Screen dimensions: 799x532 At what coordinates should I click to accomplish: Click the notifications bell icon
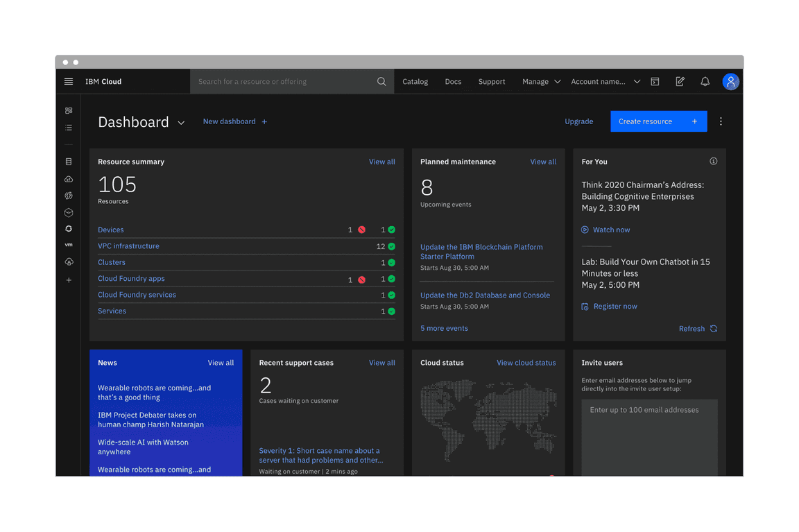tap(705, 81)
